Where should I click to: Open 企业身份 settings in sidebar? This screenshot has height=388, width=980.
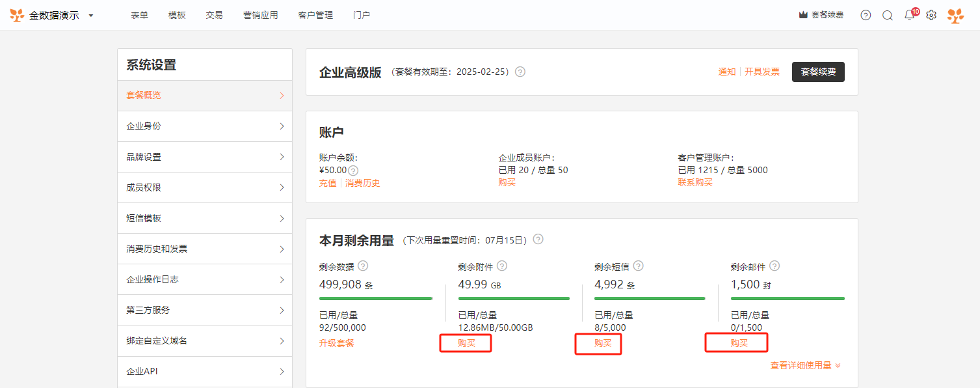[205, 126]
